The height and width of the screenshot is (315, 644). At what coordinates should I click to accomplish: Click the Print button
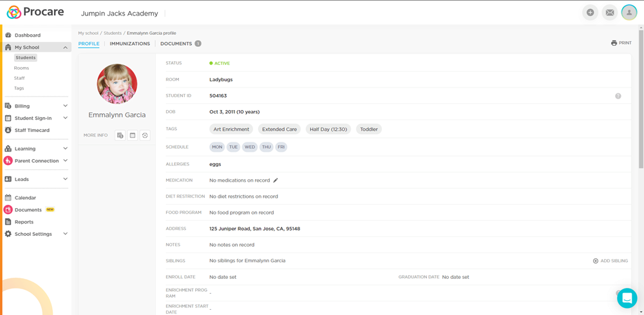621,43
